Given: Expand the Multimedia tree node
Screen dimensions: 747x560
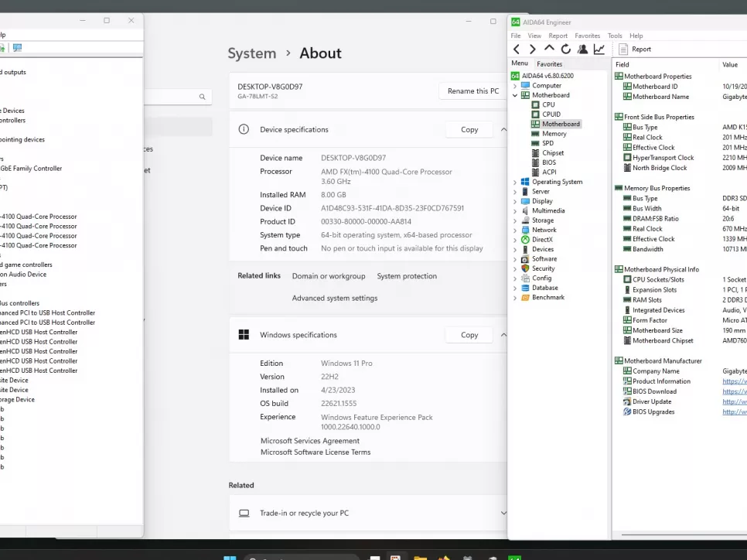Looking at the screenshot, I should click(515, 210).
